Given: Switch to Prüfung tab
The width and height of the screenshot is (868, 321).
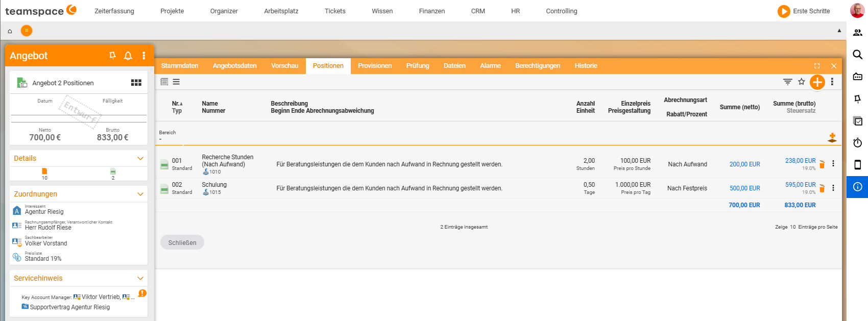Looking at the screenshot, I should (418, 66).
